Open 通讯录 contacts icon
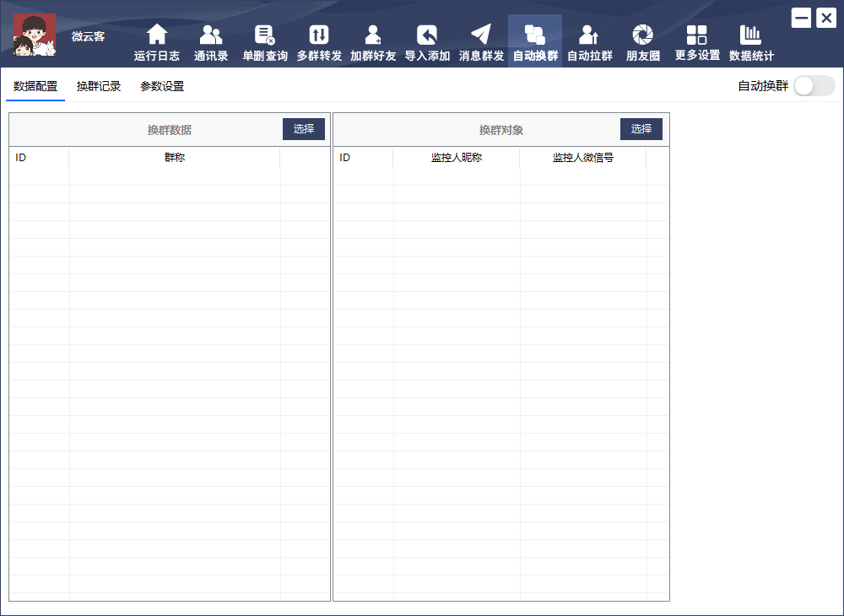The image size is (844, 616). [x=211, y=35]
